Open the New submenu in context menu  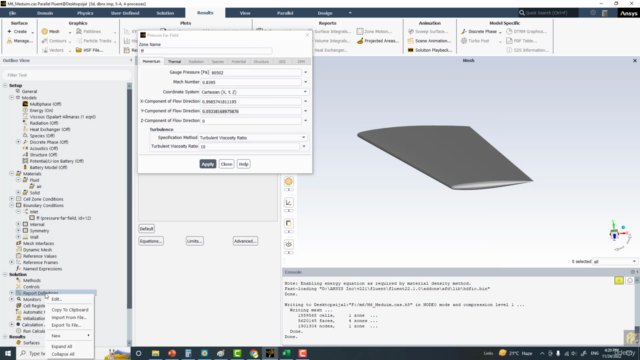[70, 336]
